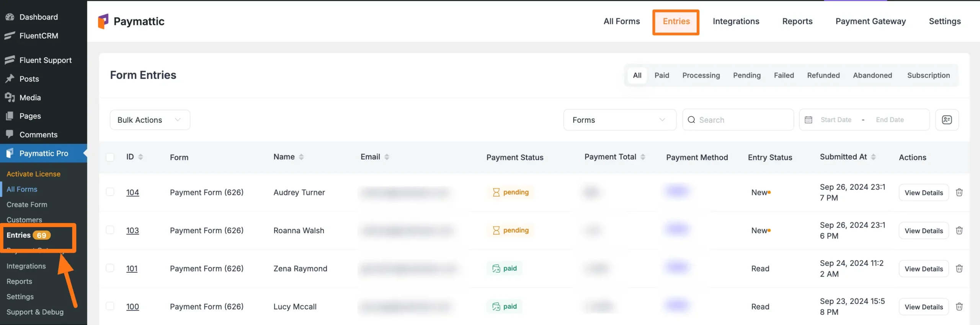Image resolution: width=980 pixels, height=325 pixels.
Task: Filter entries by Subscription
Action: 928,75
